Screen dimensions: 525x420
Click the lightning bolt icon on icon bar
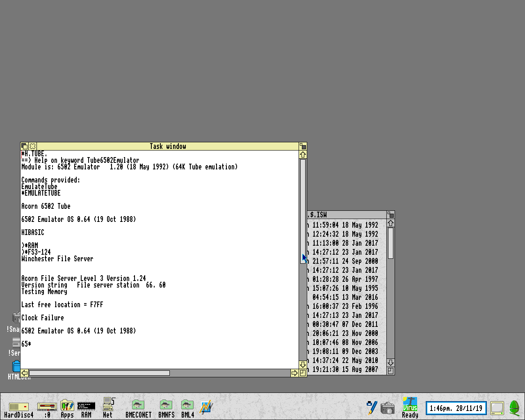pyautogui.click(x=206, y=407)
